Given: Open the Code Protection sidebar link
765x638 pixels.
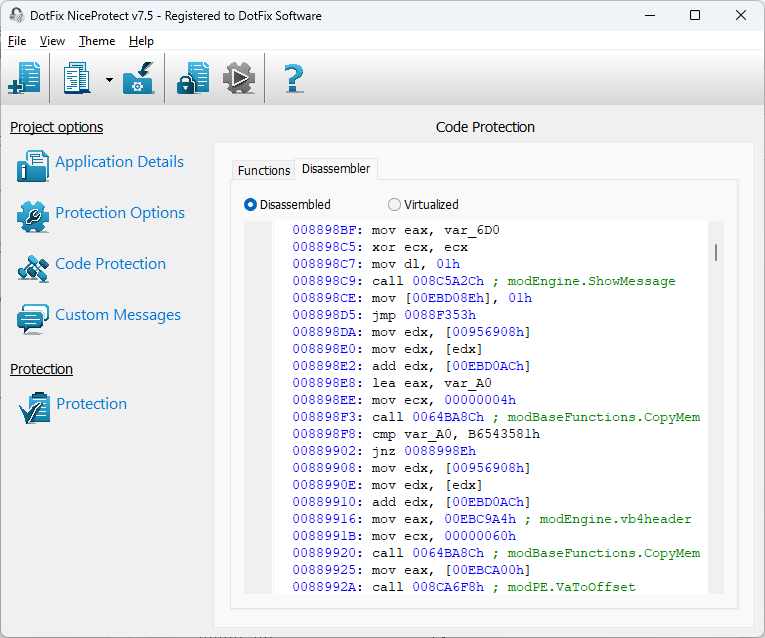Looking at the screenshot, I should click(x=111, y=264).
